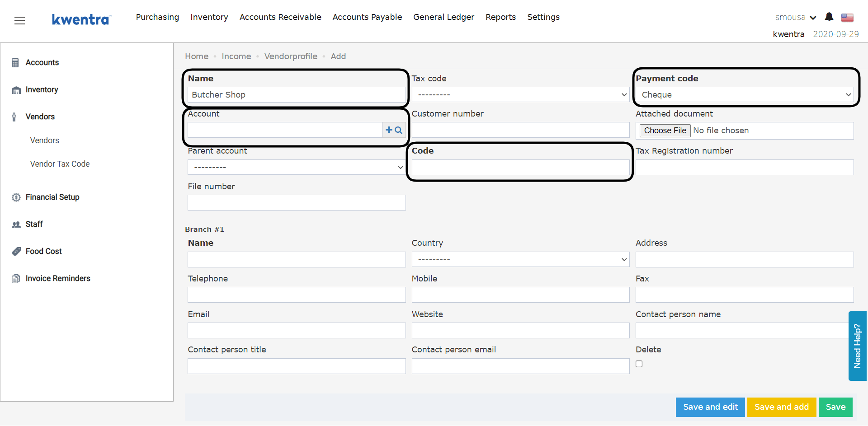Open the Inventory top menu
The width and height of the screenshot is (868, 426).
(209, 17)
